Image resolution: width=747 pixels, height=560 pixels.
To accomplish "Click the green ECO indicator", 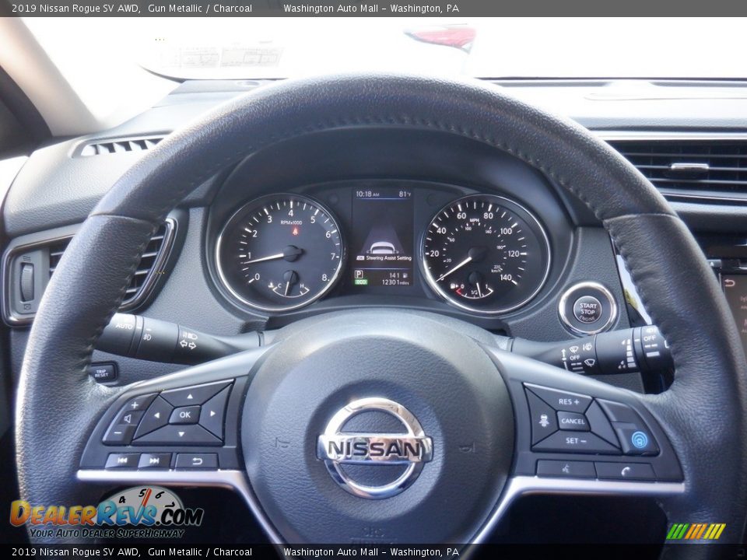I will click(x=360, y=282).
